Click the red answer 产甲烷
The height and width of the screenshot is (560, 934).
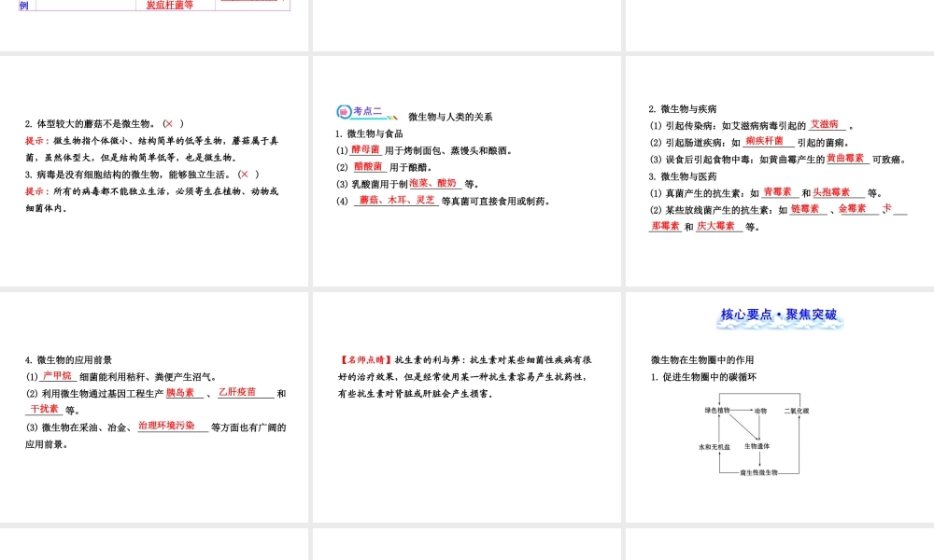(x=57, y=375)
